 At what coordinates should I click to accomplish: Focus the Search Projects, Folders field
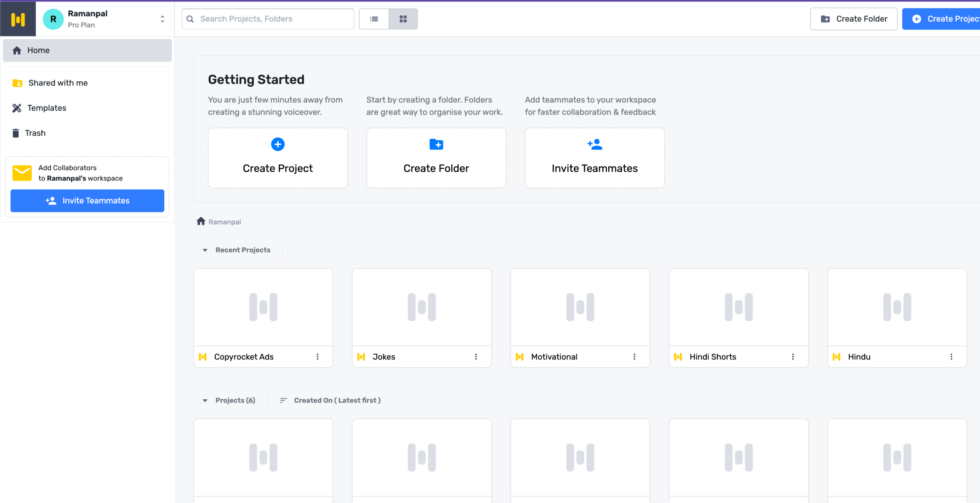(268, 19)
